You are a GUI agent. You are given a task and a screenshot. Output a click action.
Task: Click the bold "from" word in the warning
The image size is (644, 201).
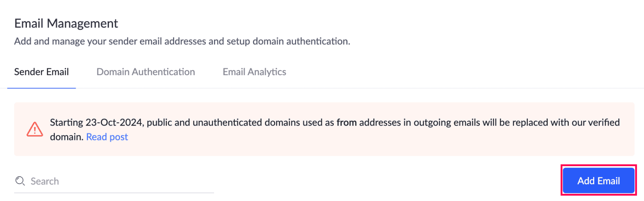pos(346,122)
